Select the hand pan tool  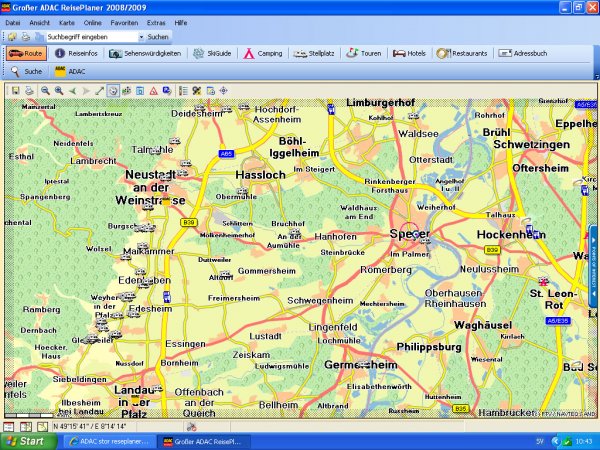pos(113,90)
